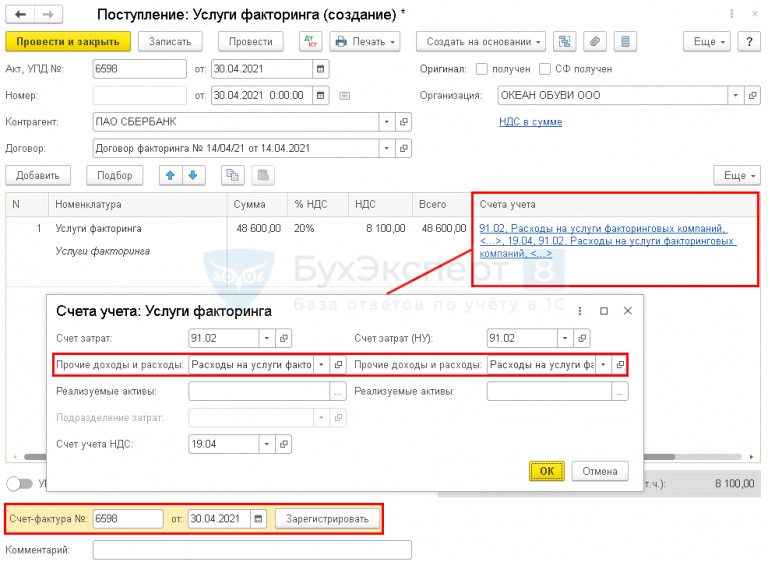Check the СФ получен checkbox
Viewport: 768px width, 562px height.
(x=545, y=69)
